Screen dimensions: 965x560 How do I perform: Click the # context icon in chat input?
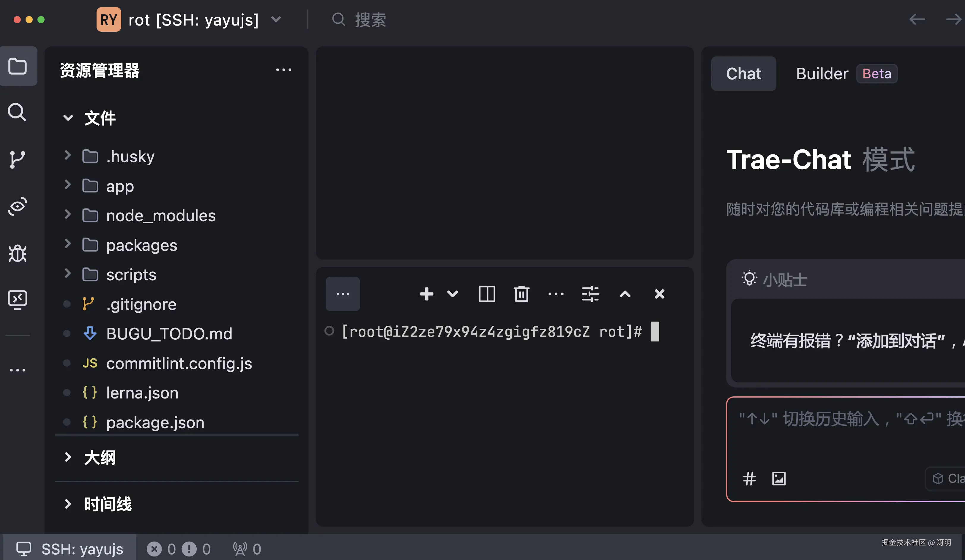click(x=749, y=478)
